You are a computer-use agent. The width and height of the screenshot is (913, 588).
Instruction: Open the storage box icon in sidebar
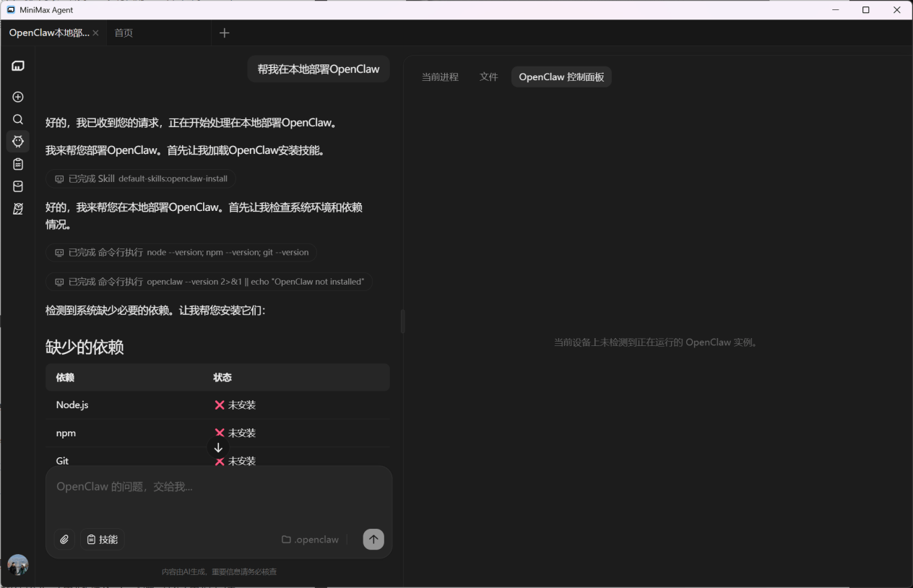point(18,186)
